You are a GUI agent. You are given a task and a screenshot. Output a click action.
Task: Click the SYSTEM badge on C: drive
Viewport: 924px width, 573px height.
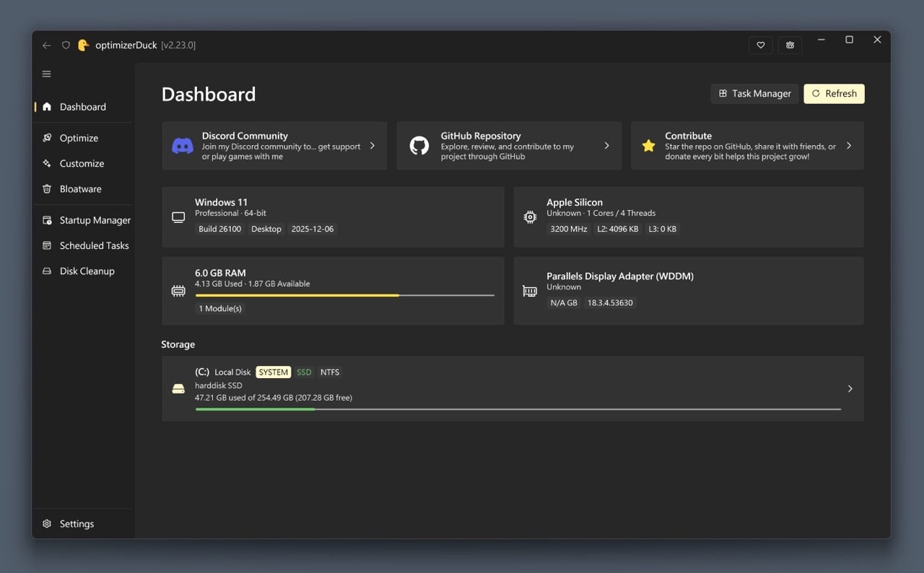pyautogui.click(x=274, y=372)
